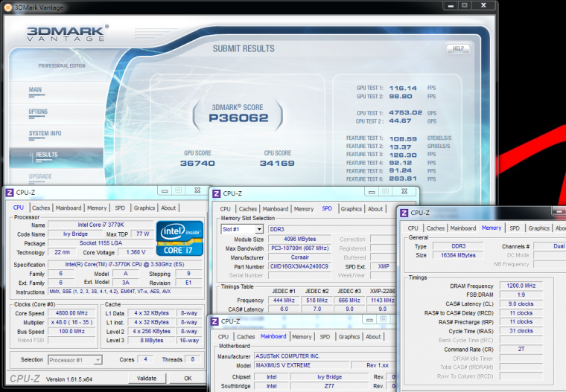Click the 3DMark Vantage title bar icon

[x=8, y=6]
